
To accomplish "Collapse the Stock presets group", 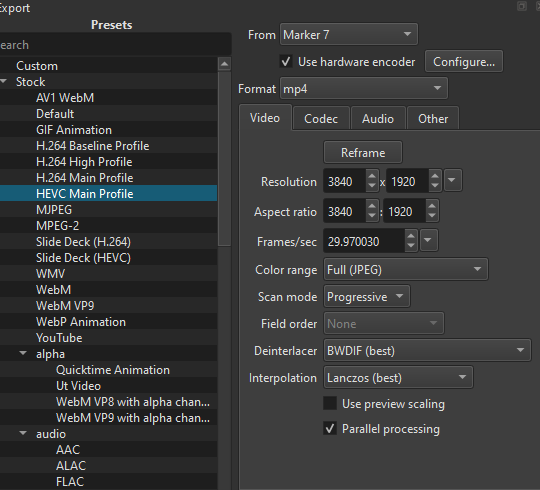I will tap(4, 82).
